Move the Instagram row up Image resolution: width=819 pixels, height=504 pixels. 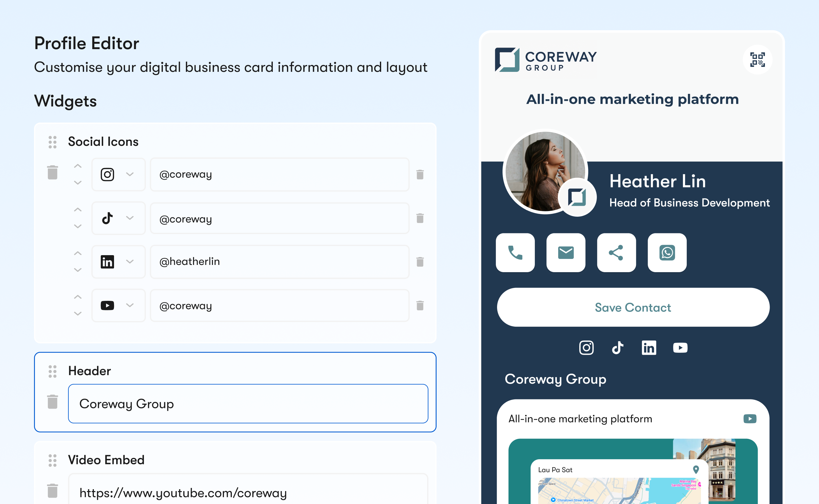click(78, 166)
